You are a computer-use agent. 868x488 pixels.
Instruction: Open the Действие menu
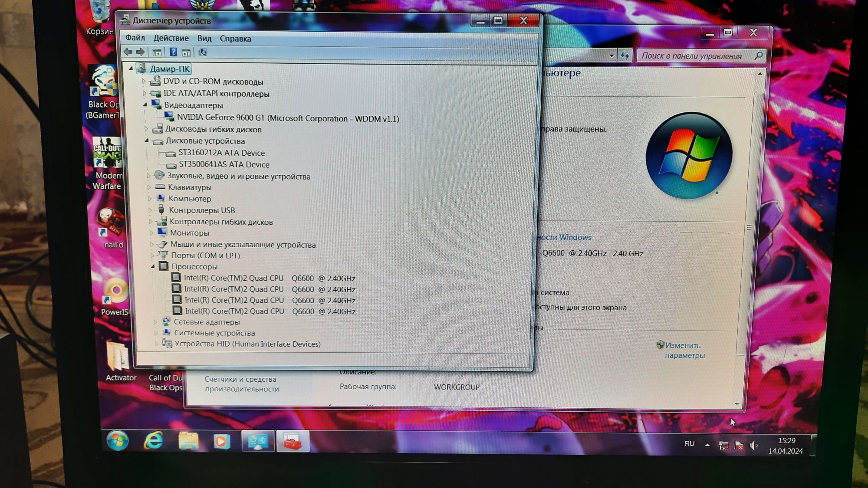pos(171,38)
